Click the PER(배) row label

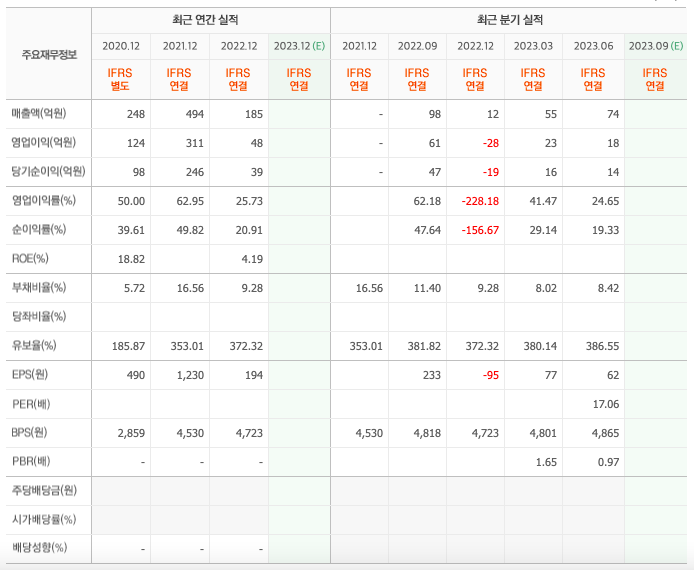tap(31, 404)
